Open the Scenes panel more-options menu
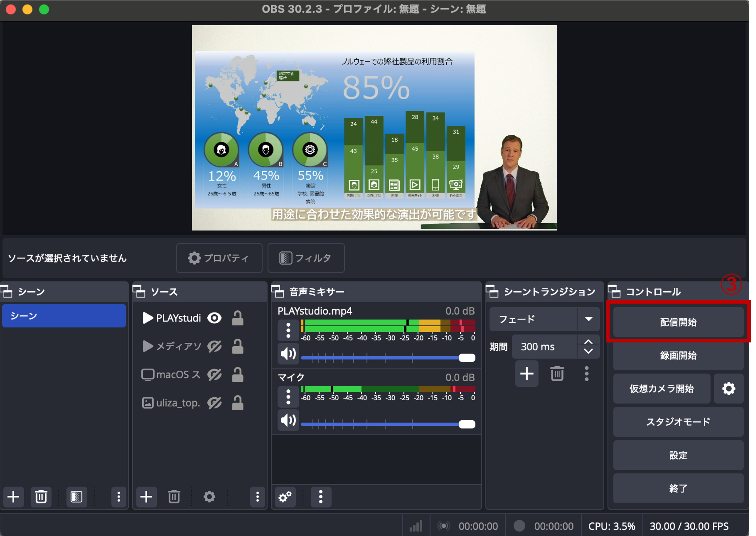 [x=119, y=496]
